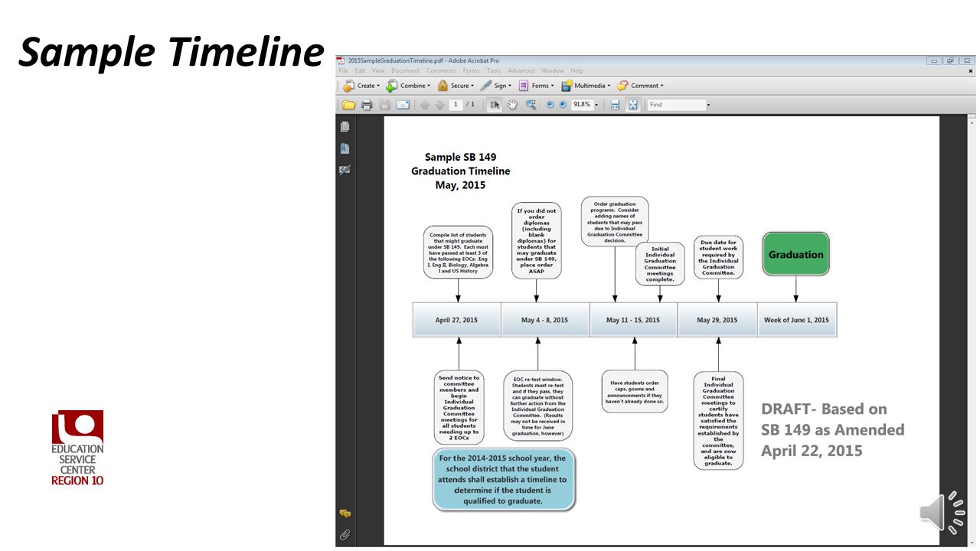Click the Week of June 1, 2015 cell

[x=797, y=320]
